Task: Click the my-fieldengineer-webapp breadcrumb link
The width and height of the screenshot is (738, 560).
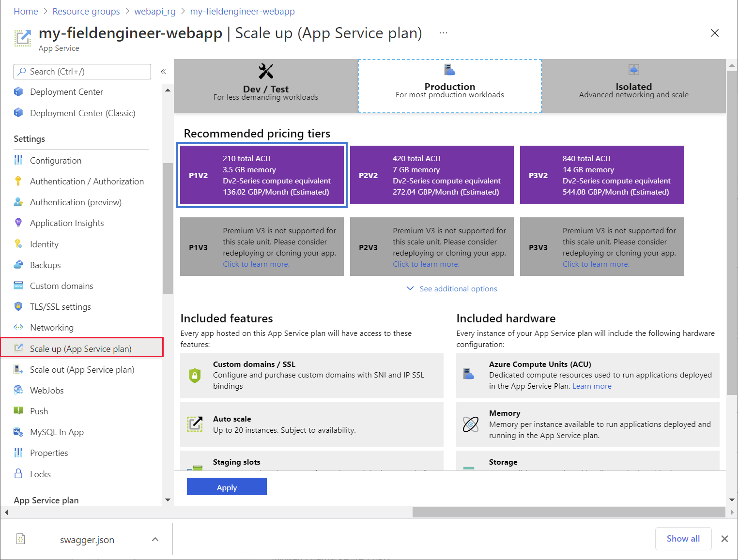Action: click(242, 11)
